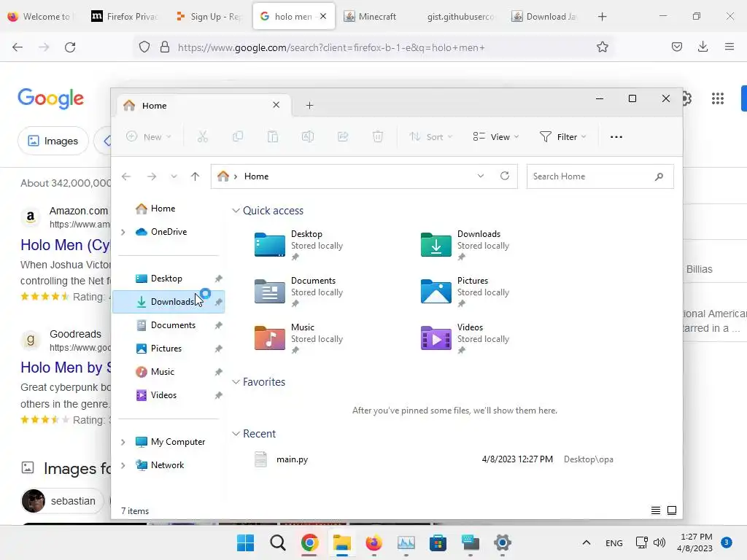
Task: Click the Share icon in File Explorer toolbar
Action: (343, 136)
